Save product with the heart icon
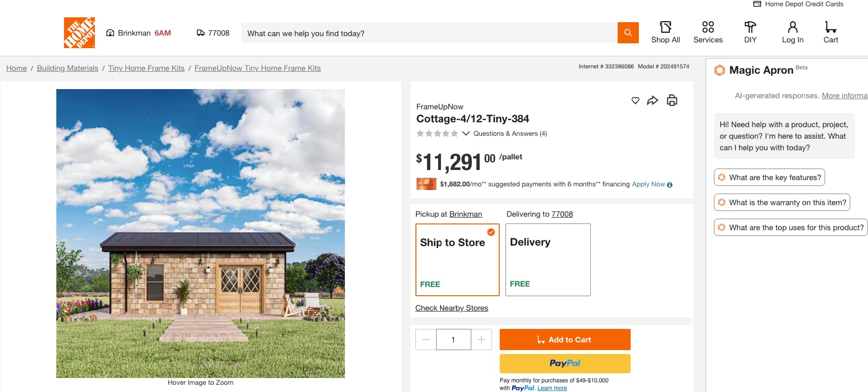868x392 pixels. pos(635,100)
